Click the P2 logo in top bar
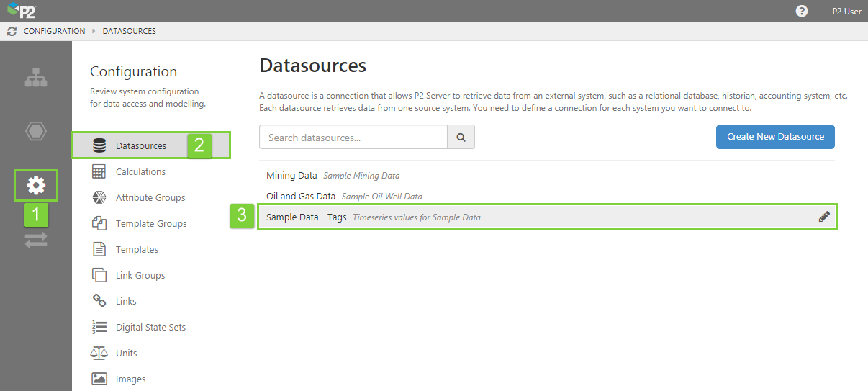The height and width of the screenshot is (391, 868). (22, 11)
